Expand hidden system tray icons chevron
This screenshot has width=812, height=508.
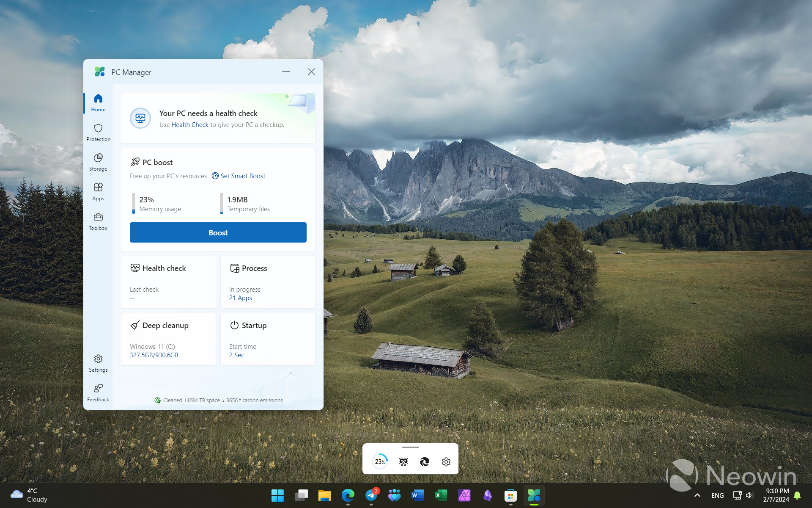697,495
